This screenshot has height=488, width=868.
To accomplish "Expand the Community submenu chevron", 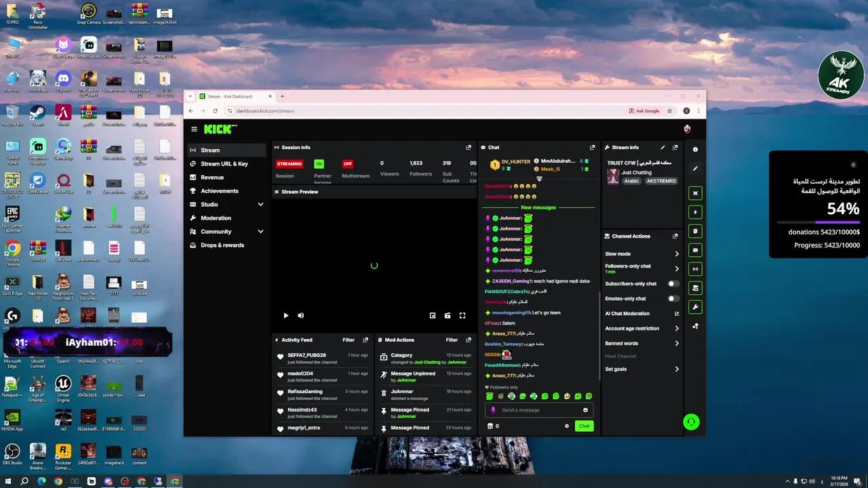I will point(260,231).
